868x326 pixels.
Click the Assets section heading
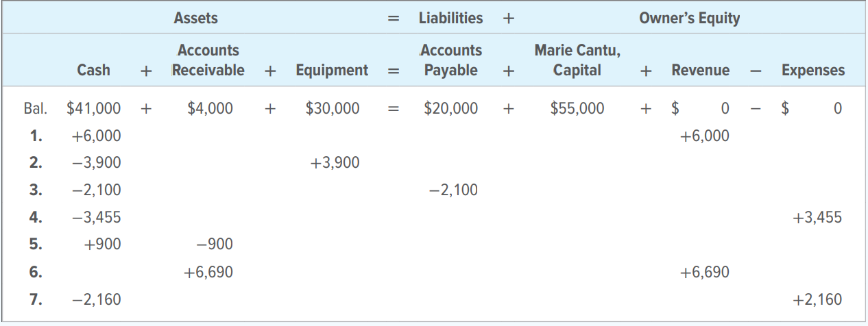coord(195,18)
